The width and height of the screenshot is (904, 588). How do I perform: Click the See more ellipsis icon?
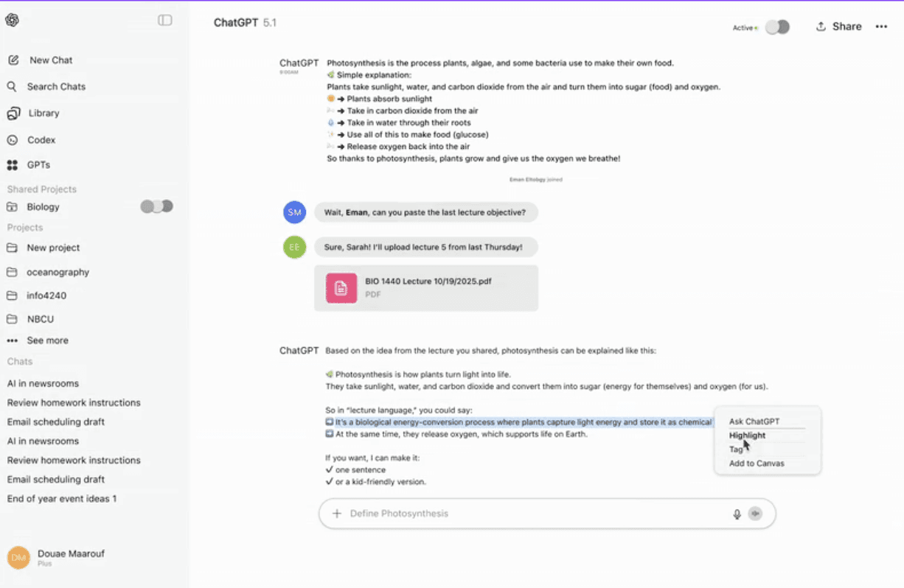12,340
